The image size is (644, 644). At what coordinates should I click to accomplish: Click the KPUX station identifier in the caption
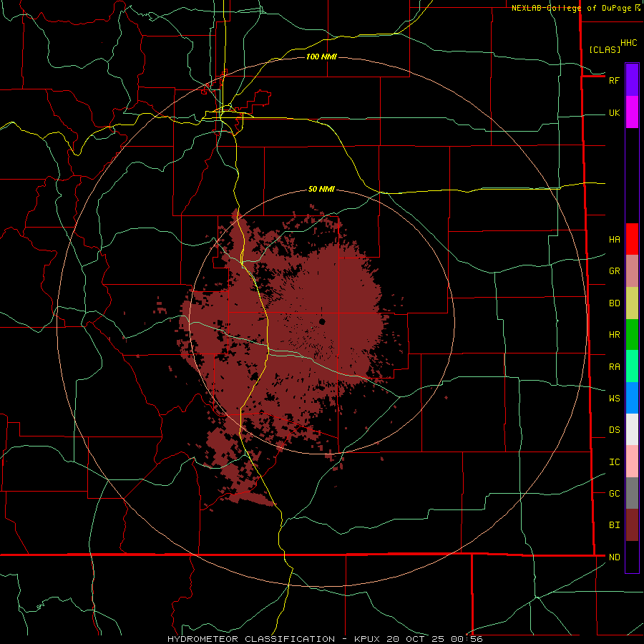(367, 639)
